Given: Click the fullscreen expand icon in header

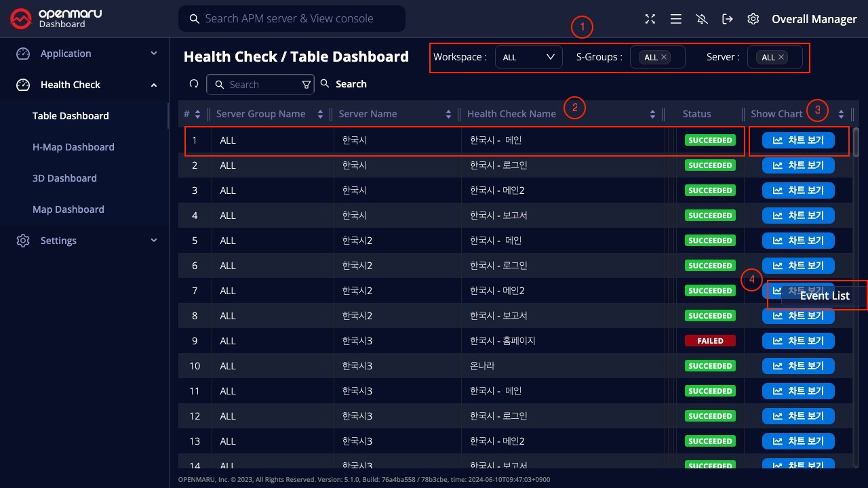Looking at the screenshot, I should pos(650,19).
